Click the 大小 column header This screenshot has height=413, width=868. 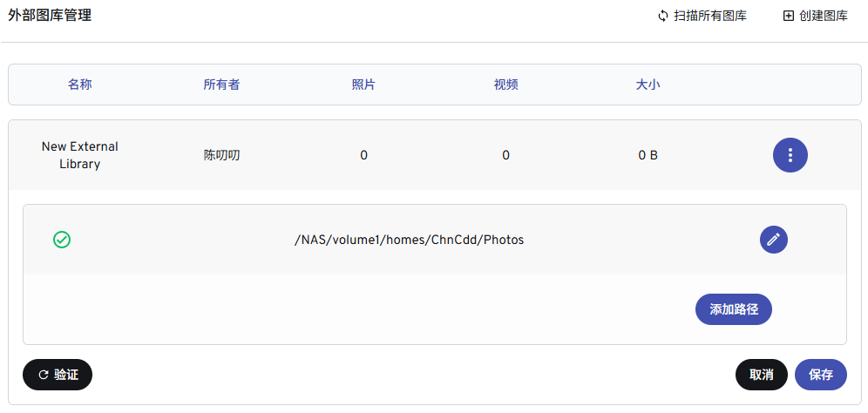(x=648, y=85)
